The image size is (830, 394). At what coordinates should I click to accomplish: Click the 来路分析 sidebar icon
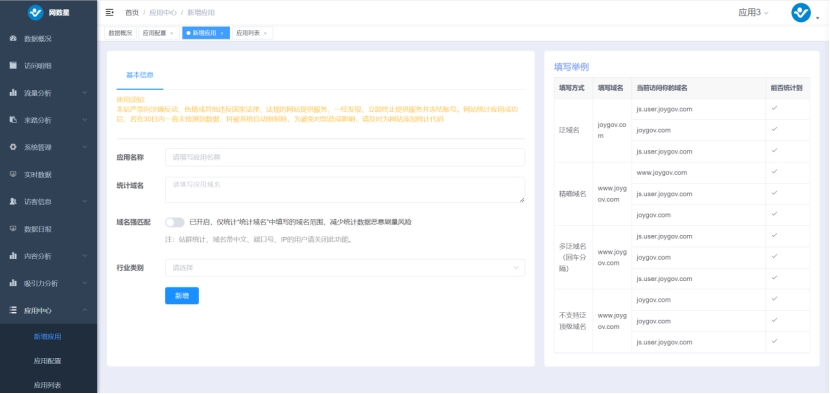(x=13, y=120)
